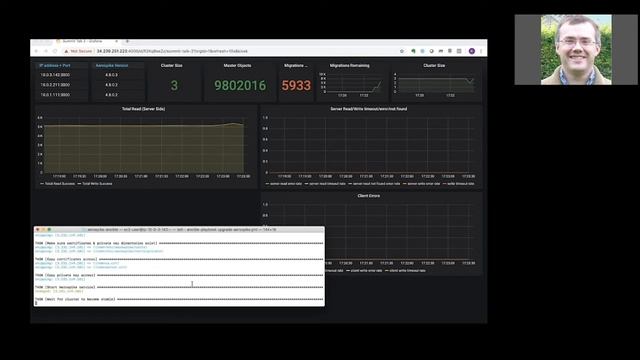Sort by the Aerospike Version column header
Image resolution: width=640 pixels, height=360 pixels.
(111, 65)
